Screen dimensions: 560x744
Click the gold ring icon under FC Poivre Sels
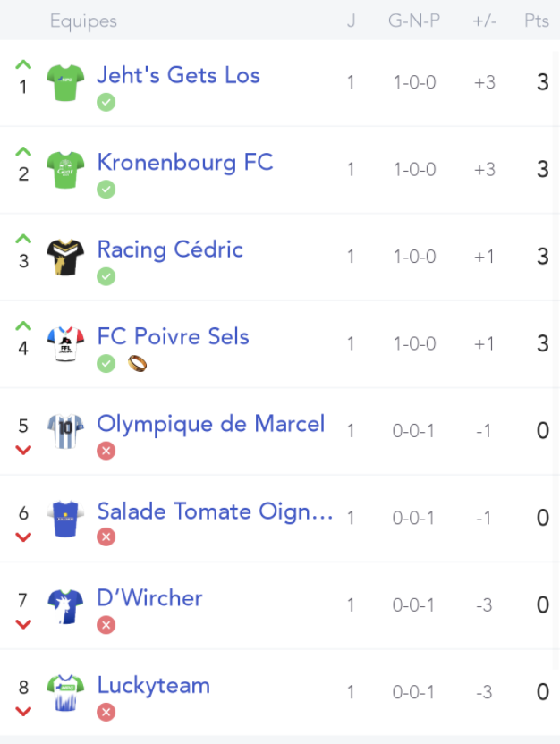pos(137,364)
